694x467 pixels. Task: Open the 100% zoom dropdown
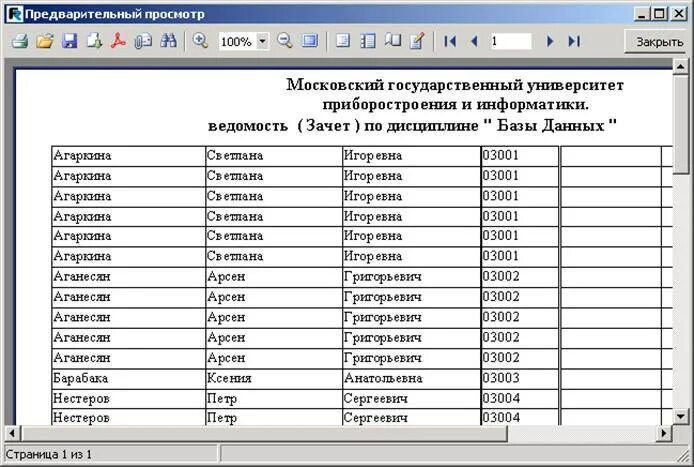click(x=262, y=42)
